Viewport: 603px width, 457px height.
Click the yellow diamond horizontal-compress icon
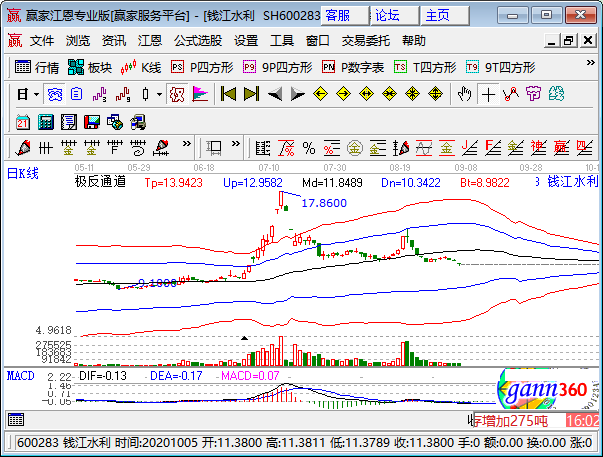(x=390, y=94)
